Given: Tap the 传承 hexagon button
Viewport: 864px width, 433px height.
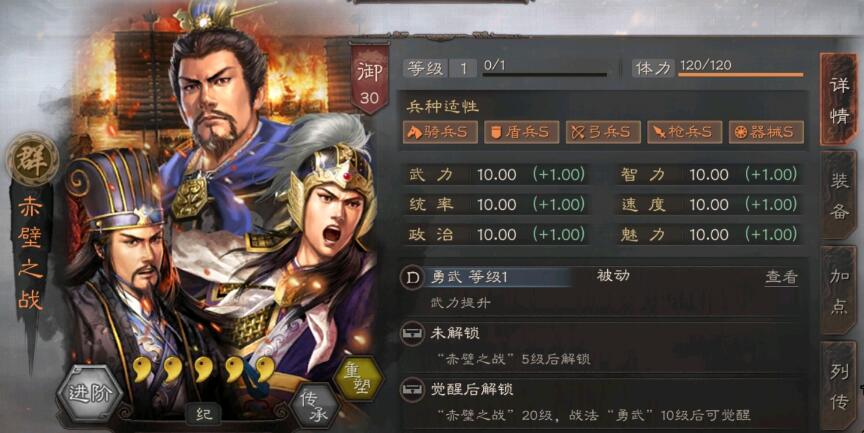Looking at the screenshot, I should coord(317,407).
